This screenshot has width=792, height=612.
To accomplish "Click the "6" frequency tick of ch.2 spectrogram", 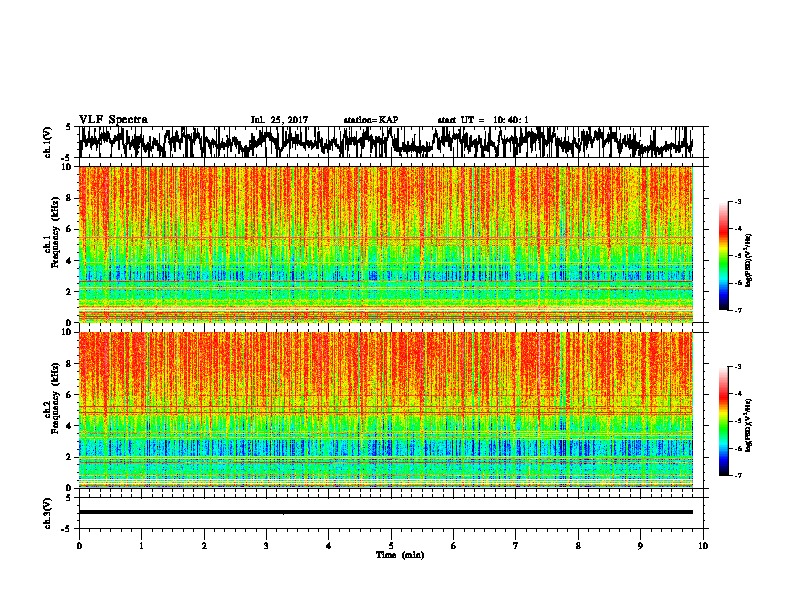I will coord(70,395).
